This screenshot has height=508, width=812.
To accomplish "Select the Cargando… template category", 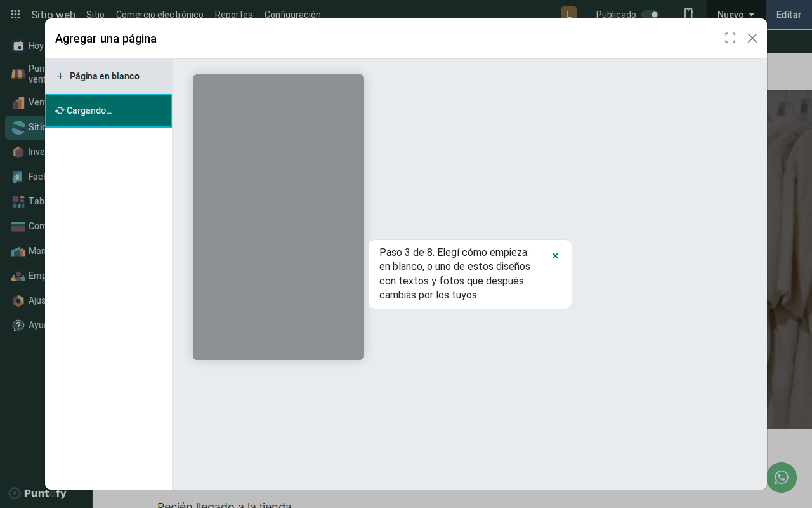I will 108,110.
